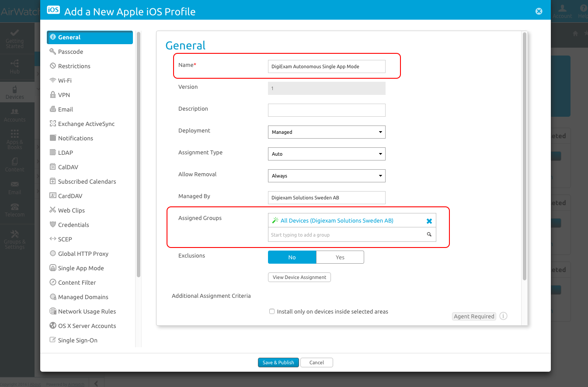This screenshot has height=387, width=588.
Task: Click the SCEP arrows icon
Action: [x=53, y=239]
